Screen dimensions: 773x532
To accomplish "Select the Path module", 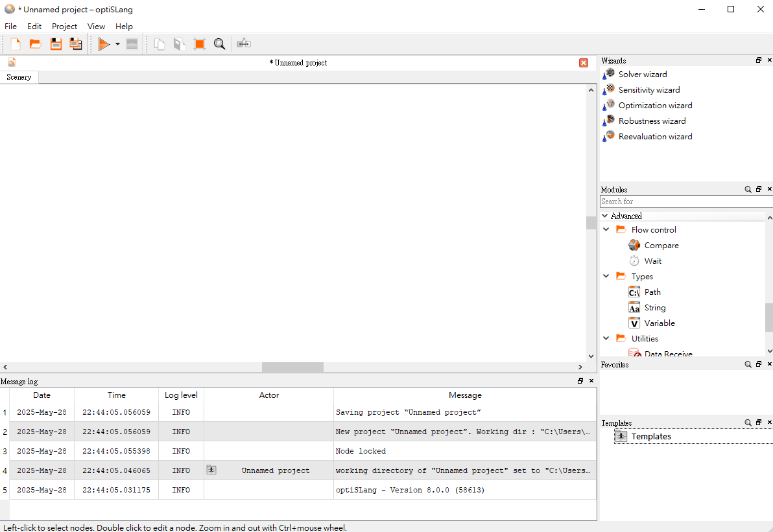I will 652,292.
